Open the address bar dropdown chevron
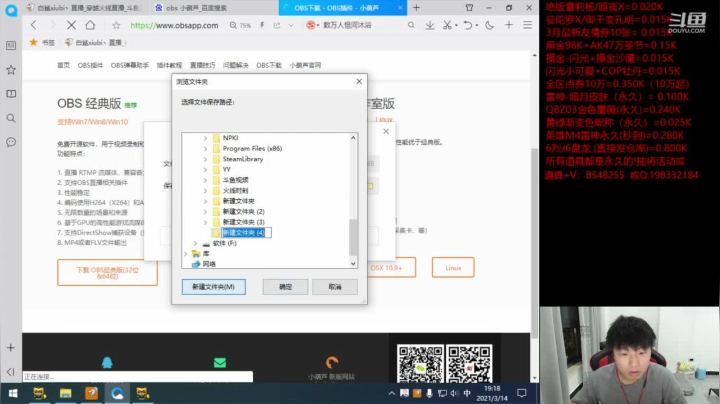Image resolution: width=720 pixels, height=404 pixels. (x=291, y=25)
